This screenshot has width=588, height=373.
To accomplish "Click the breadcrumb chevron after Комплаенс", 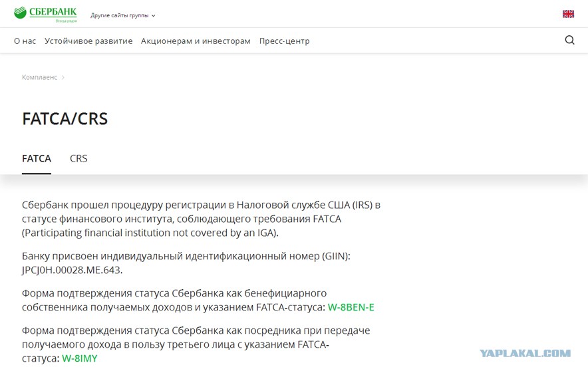I will coord(63,78).
